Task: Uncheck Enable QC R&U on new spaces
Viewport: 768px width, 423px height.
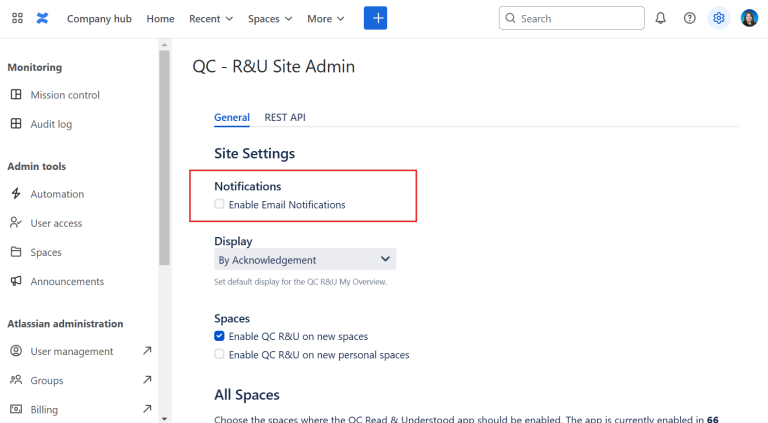Action: click(x=220, y=336)
